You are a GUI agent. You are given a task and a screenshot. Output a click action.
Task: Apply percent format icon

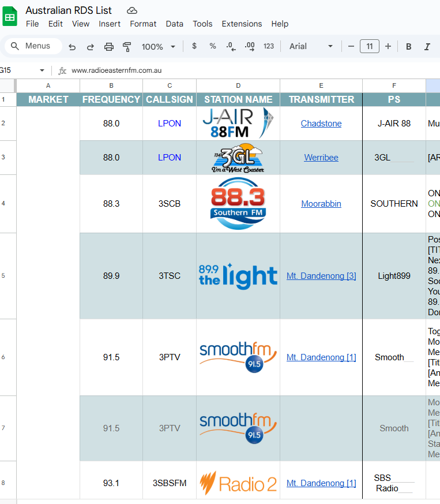click(x=213, y=46)
